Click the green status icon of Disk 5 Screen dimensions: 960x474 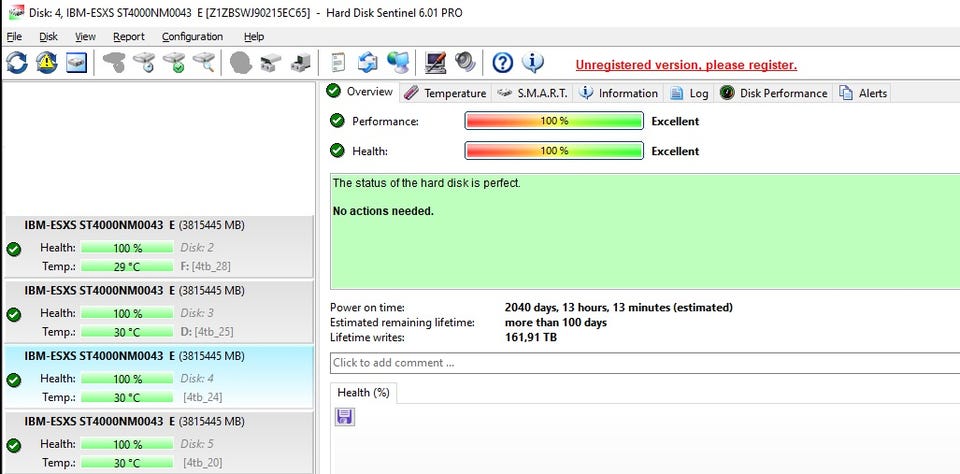(x=13, y=445)
